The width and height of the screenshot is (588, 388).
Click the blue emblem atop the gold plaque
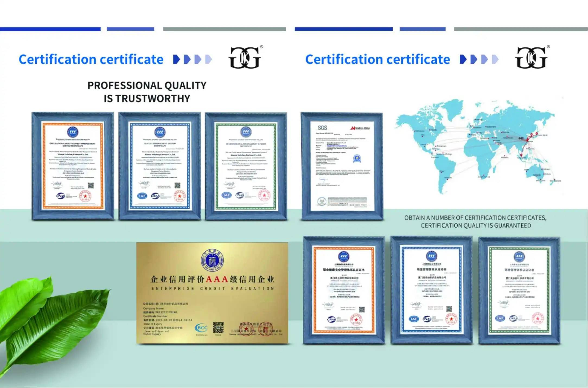[212, 260]
